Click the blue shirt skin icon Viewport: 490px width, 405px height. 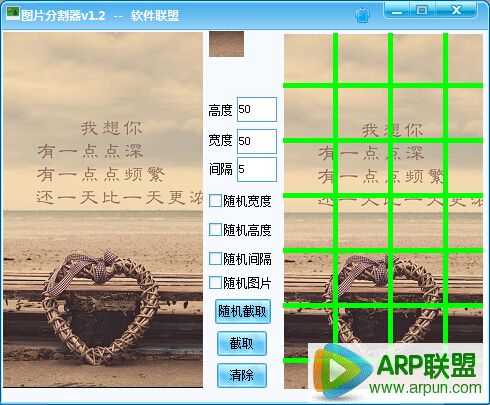coord(362,15)
